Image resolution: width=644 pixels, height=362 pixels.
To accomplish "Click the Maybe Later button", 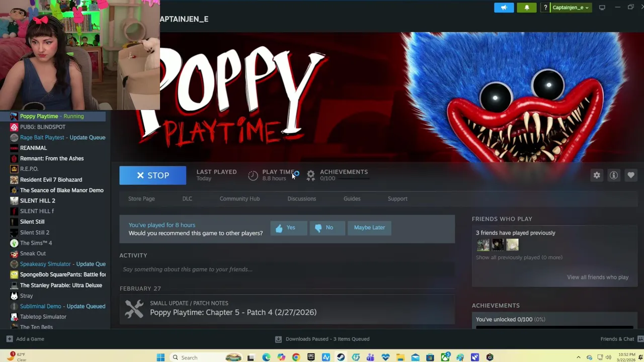I will [369, 228].
